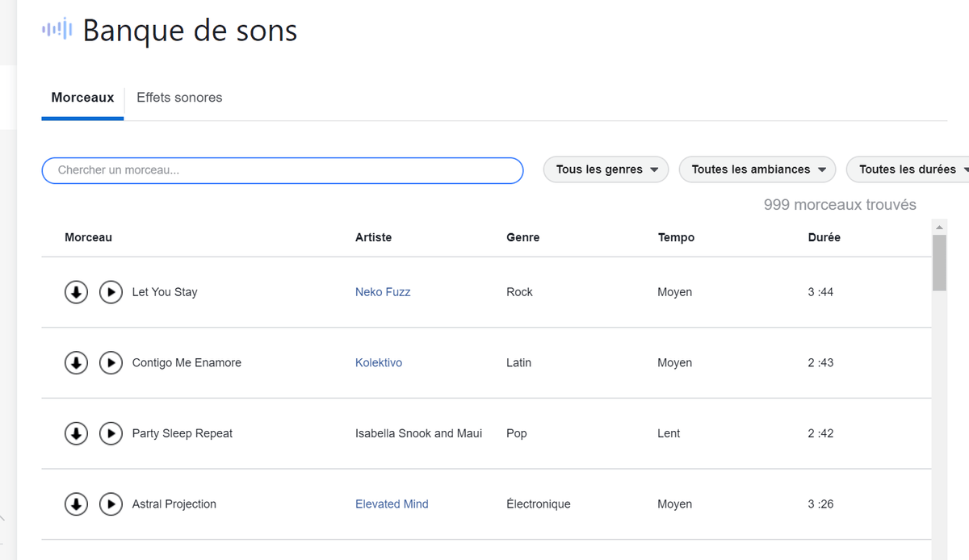Open artist link Neko Fuzz
Viewport: 969px width, 560px height.
(x=383, y=292)
